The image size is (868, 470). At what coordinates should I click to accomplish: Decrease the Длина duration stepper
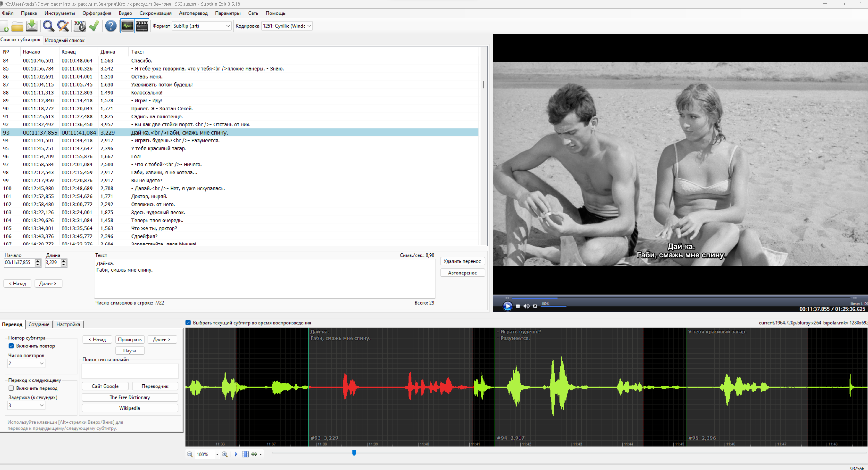[64, 265]
